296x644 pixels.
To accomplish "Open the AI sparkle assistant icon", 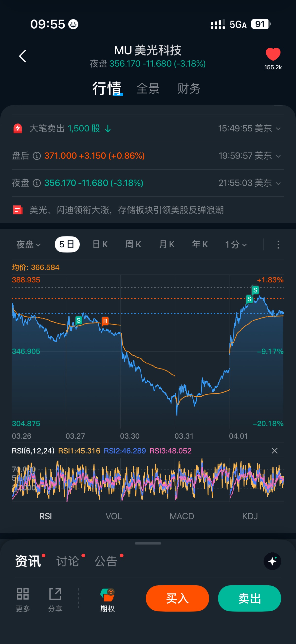I will 272,561.
